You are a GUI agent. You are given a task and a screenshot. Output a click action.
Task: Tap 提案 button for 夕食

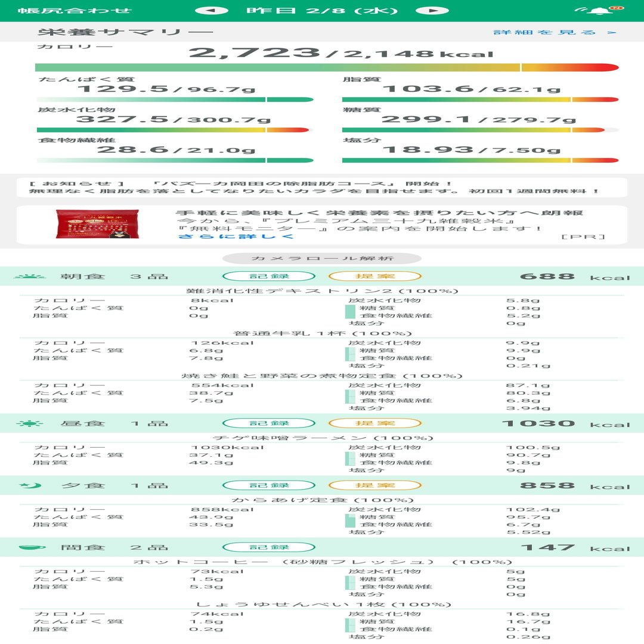(375, 485)
